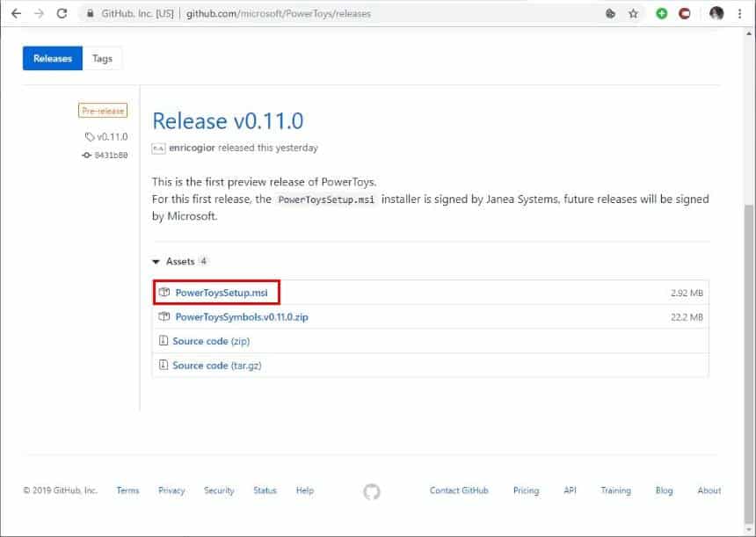
Task: Click the 2.92 MB file size text
Action: pyautogui.click(x=687, y=293)
